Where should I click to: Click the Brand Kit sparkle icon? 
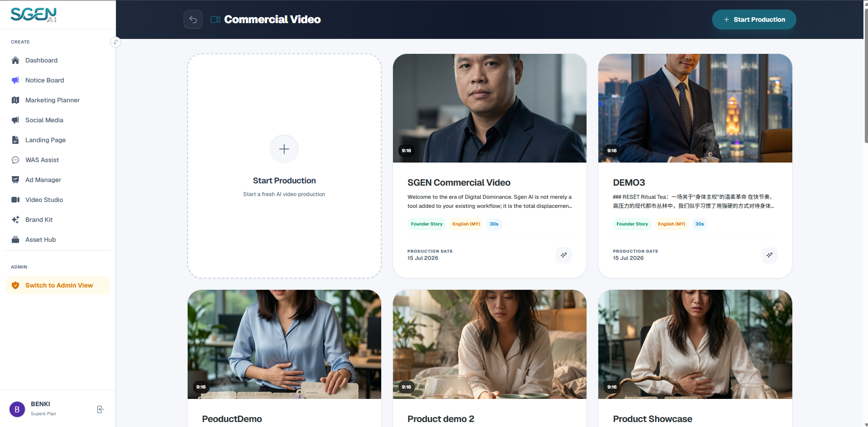point(15,220)
